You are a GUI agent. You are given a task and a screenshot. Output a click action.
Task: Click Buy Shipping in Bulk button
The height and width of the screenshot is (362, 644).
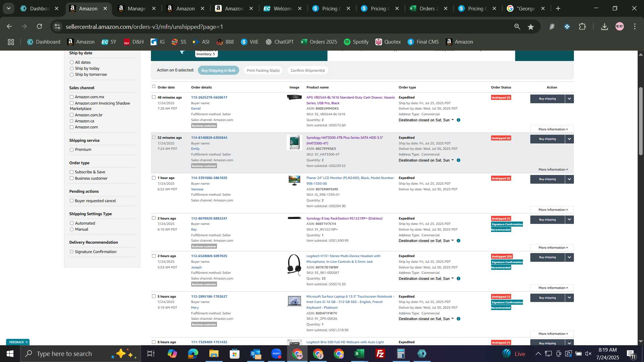click(218, 70)
